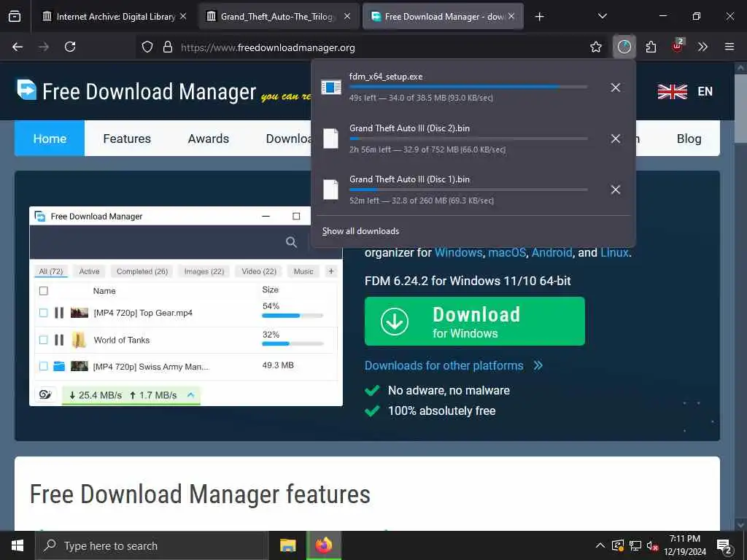Image resolution: width=747 pixels, height=560 pixels.
Task: Click Disc 2.bin download progress bar
Action: tap(468, 139)
